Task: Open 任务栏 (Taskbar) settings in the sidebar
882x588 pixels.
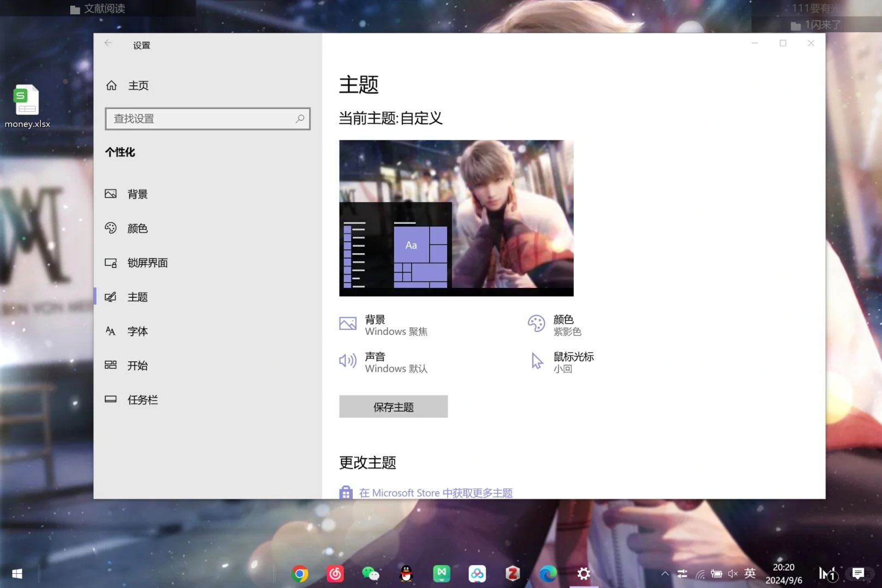Action: click(143, 400)
